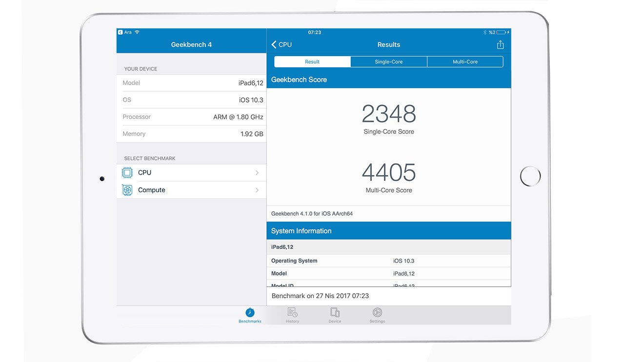
Task: Go back to CPU screen
Action: click(x=282, y=45)
